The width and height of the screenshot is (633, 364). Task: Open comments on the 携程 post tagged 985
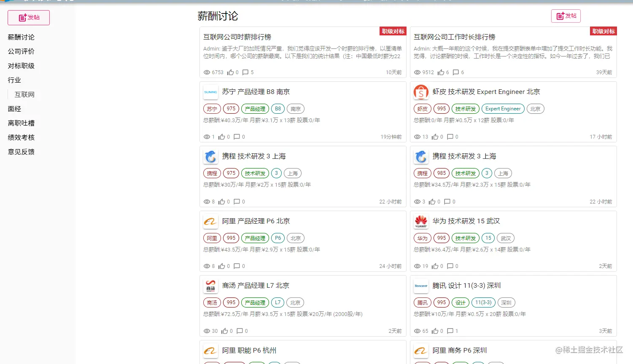tap(447, 202)
